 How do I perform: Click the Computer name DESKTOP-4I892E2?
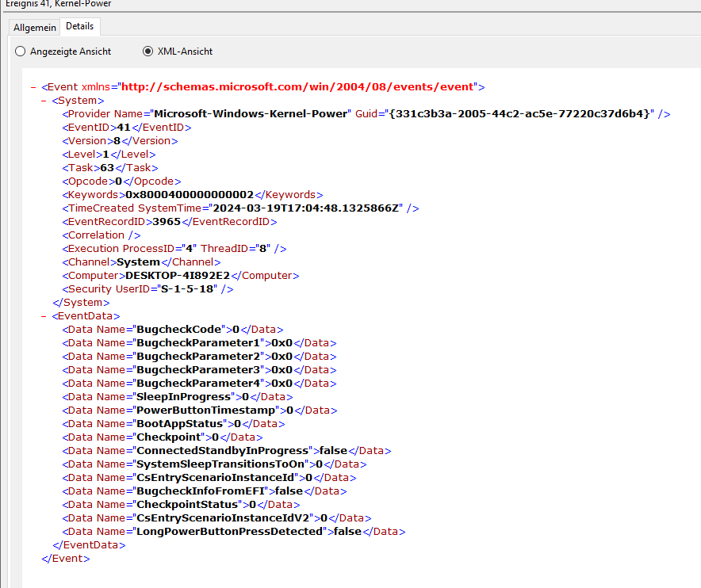[178, 276]
